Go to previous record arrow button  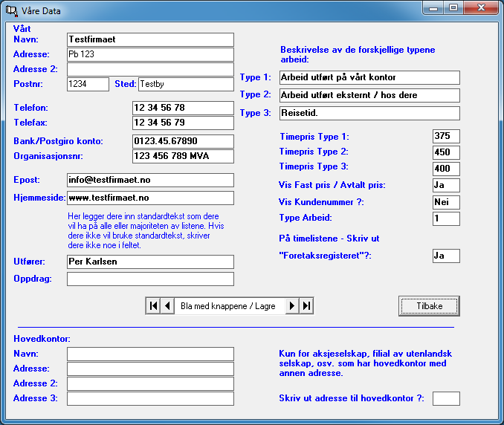[x=167, y=305]
